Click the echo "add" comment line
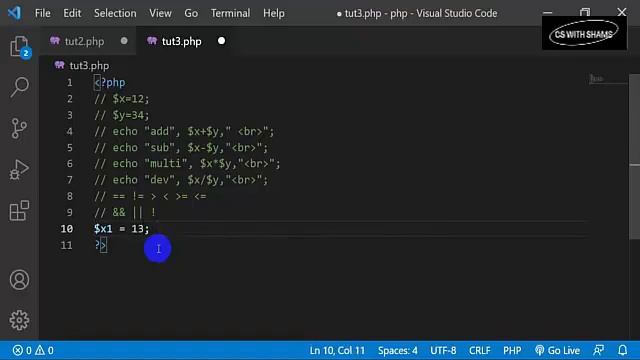Viewport: 640px width, 360px height. point(184,131)
